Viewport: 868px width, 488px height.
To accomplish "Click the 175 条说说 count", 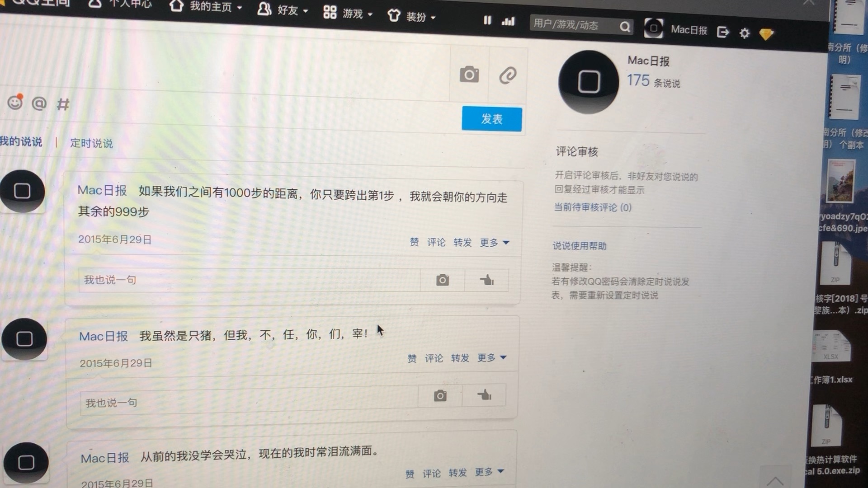I will (653, 81).
